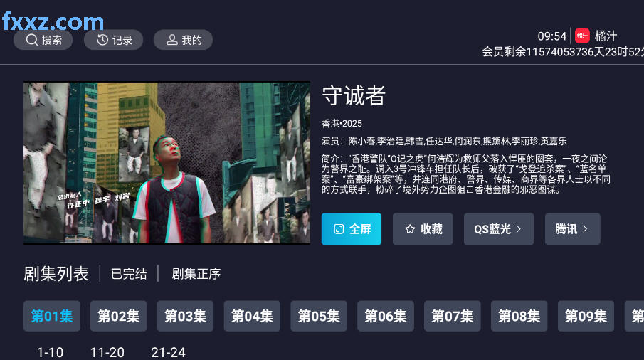Select episode range 1-10 tab
The width and height of the screenshot is (644, 360).
click(50, 352)
